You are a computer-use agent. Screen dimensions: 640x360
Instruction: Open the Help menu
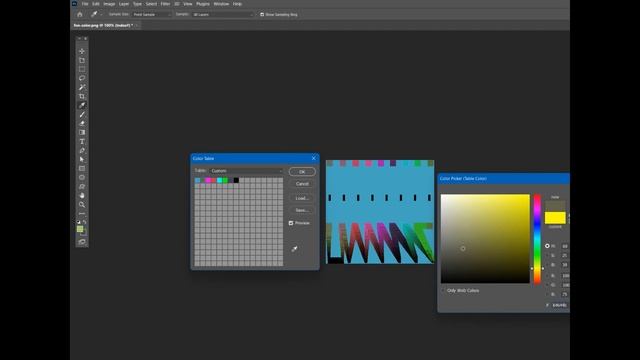tap(237, 4)
